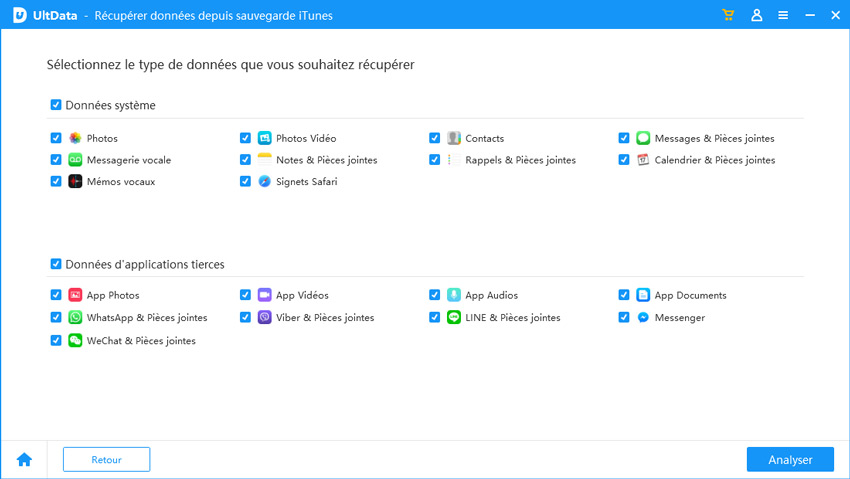Click the home icon at bottom left
This screenshot has width=850, height=479.
[x=24, y=460]
